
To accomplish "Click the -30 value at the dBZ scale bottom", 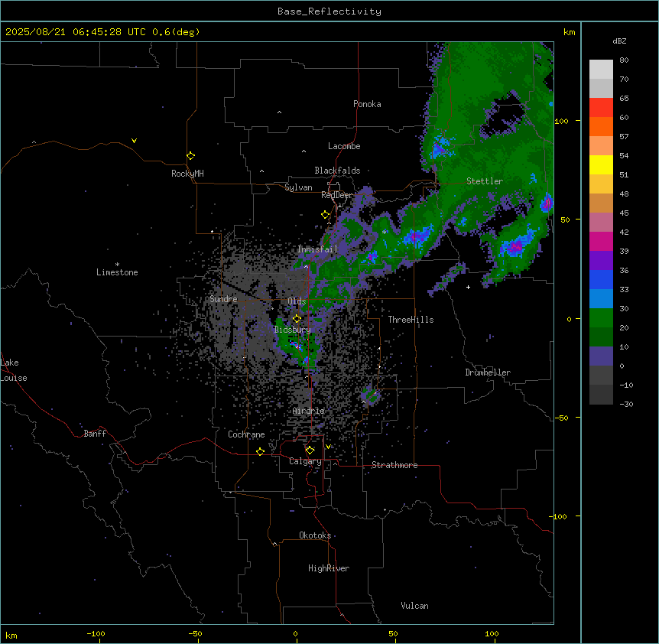I will [x=626, y=404].
